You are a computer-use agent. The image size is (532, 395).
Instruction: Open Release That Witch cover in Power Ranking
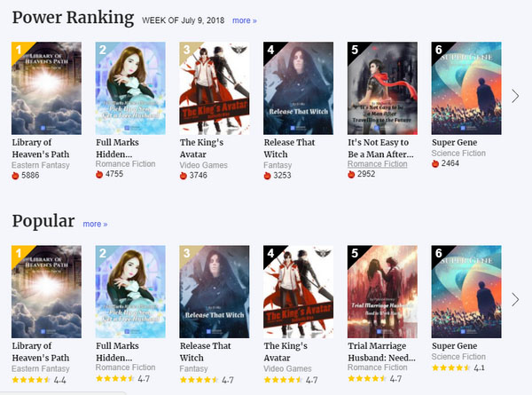[x=299, y=88]
